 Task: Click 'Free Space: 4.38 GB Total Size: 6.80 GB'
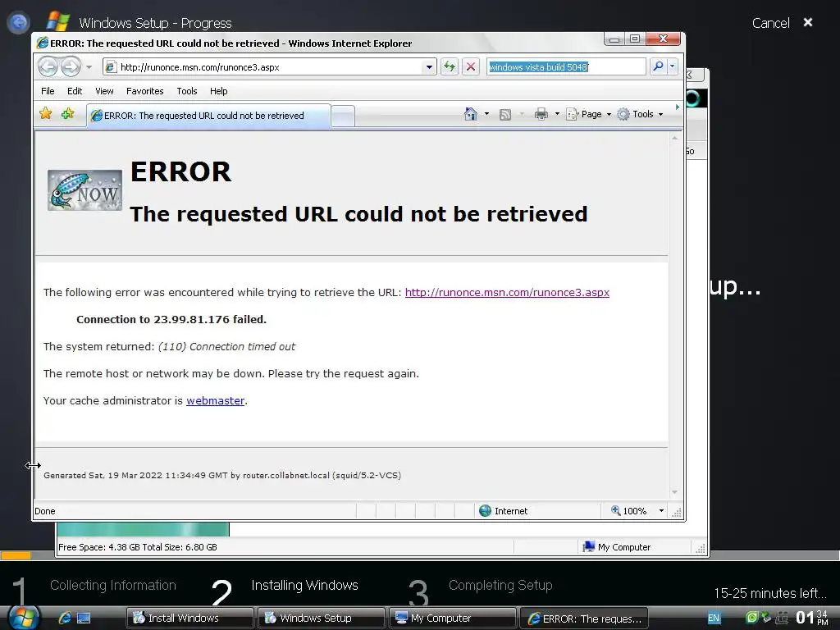pyautogui.click(x=138, y=547)
